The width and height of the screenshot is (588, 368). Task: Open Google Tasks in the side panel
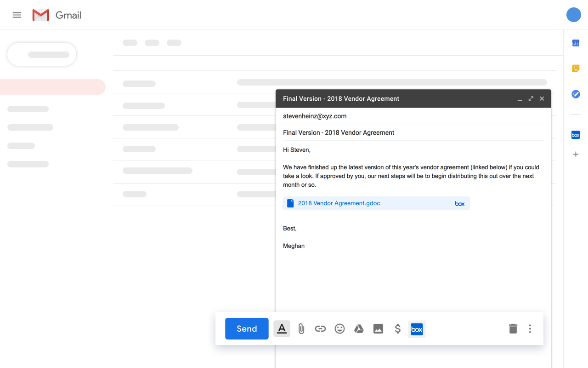pyautogui.click(x=576, y=94)
